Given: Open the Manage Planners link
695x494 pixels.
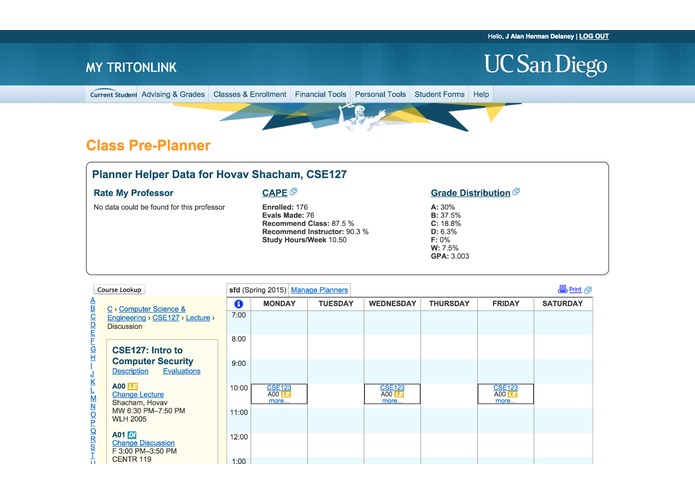Looking at the screenshot, I should [319, 290].
